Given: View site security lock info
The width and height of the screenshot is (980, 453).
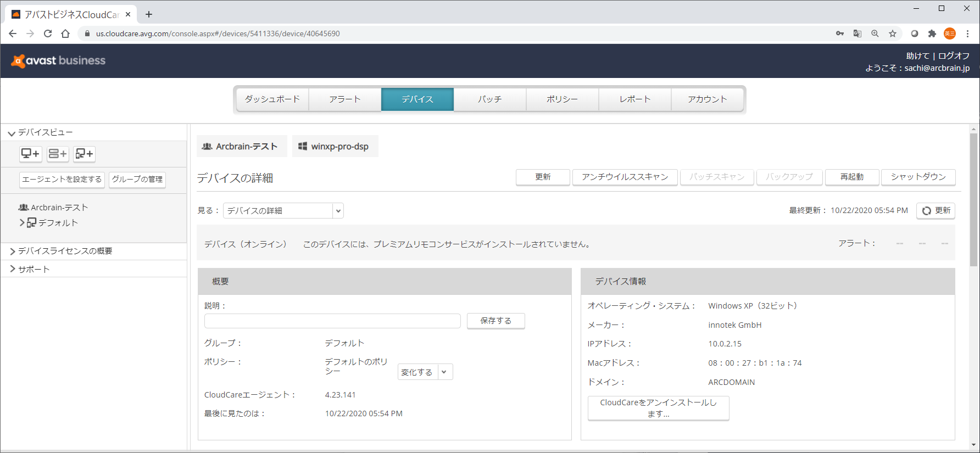Looking at the screenshot, I should tap(87, 33).
